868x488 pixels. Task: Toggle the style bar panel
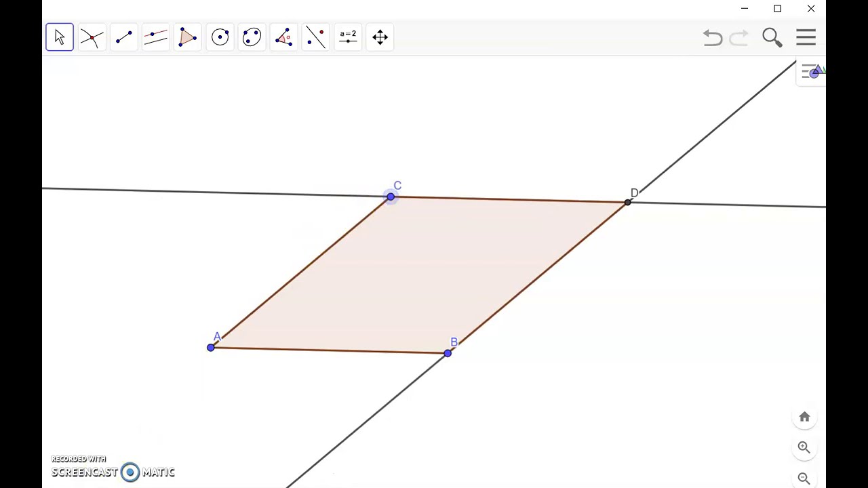click(x=812, y=72)
